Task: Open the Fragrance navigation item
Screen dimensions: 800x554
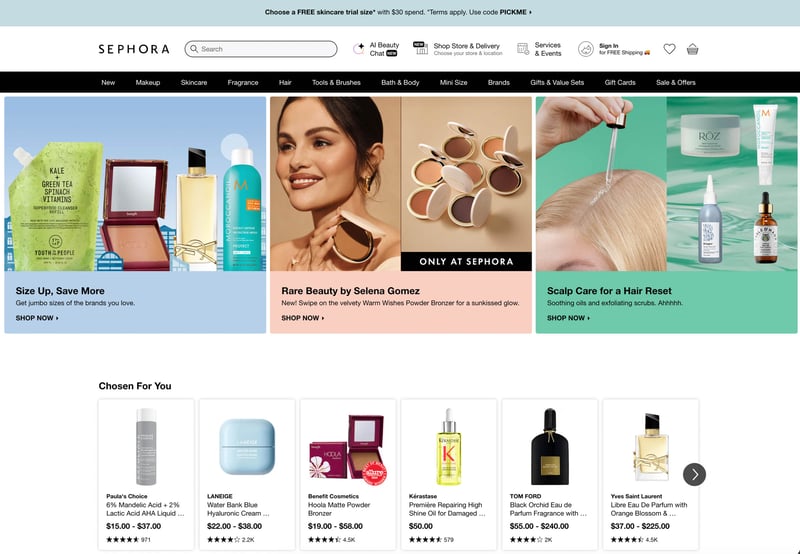Action: point(243,82)
